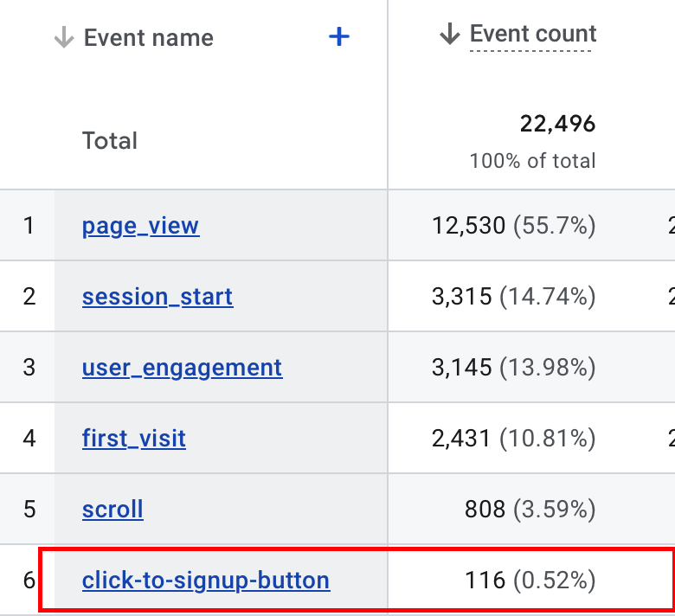Select the Event name column header text
The height and width of the screenshot is (616, 675).
[148, 38]
